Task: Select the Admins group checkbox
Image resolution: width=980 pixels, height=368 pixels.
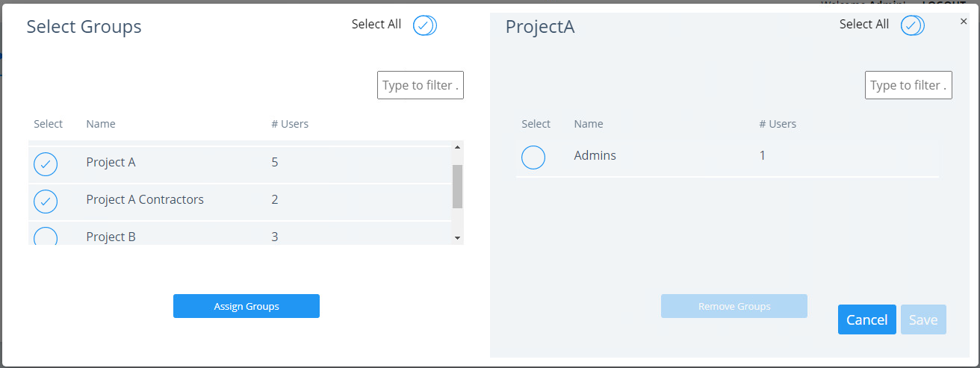Action: (533, 158)
